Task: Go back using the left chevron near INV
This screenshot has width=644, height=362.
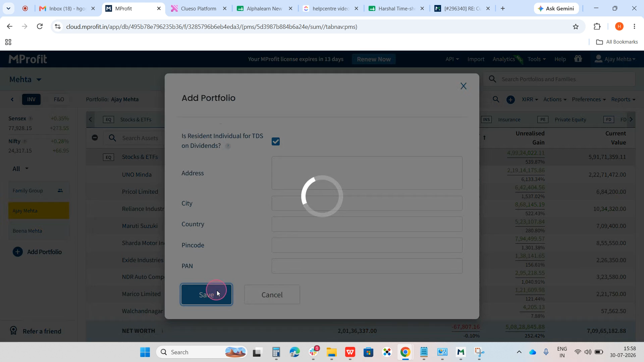Action: click(x=12, y=100)
